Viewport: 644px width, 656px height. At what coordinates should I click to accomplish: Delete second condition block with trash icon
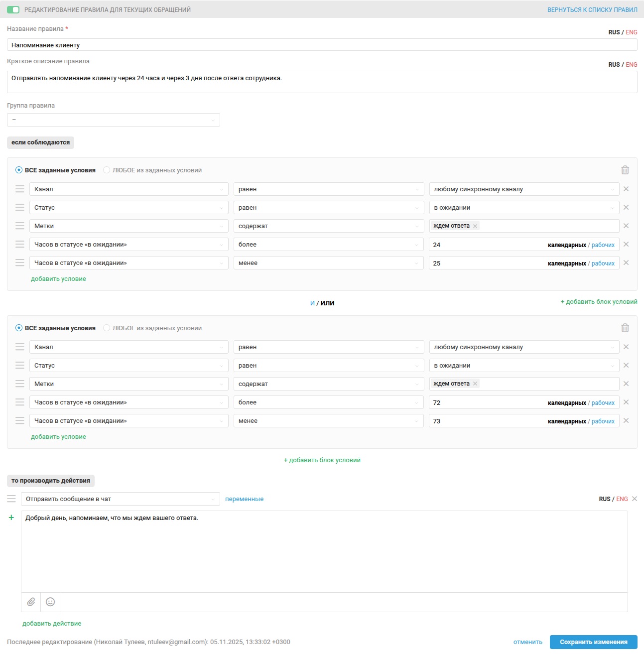click(625, 328)
